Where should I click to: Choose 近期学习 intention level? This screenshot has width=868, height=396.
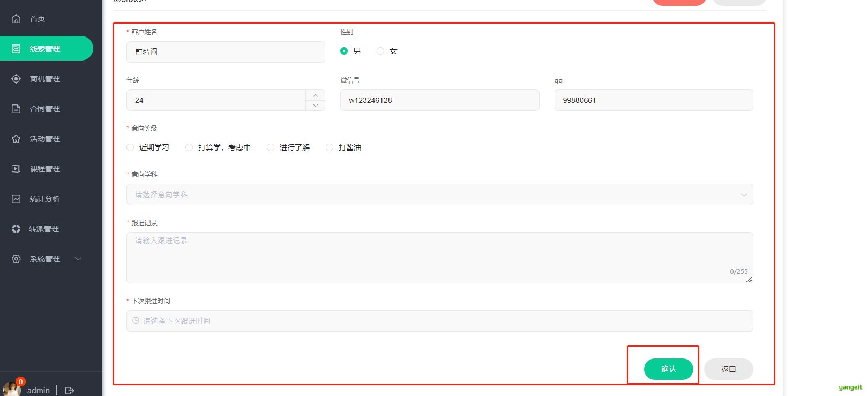pos(130,147)
